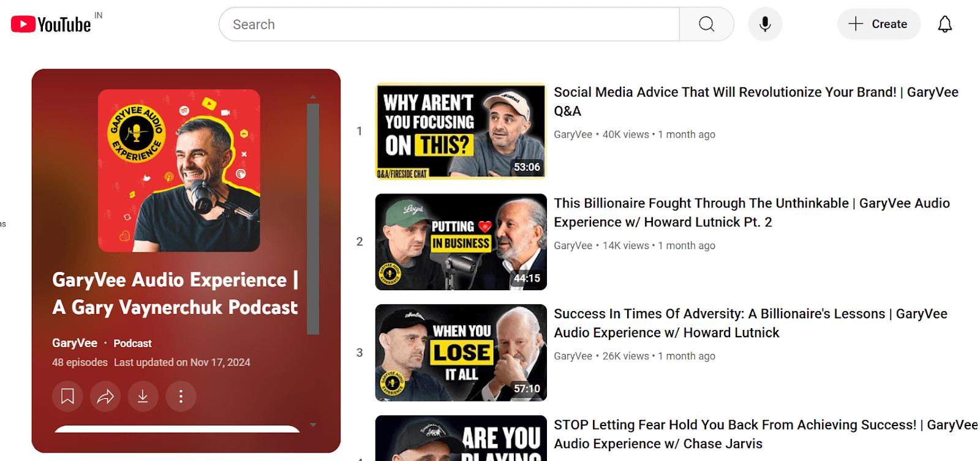Click the magnifying glass search button
Image resolution: width=980 pixels, height=461 pixels.
click(x=706, y=24)
